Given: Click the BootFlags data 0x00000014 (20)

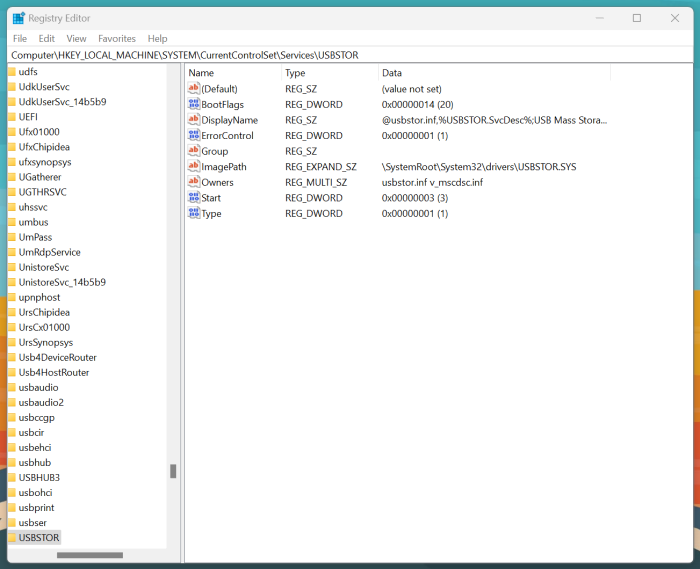Looking at the screenshot, I should tap(417, 104).
